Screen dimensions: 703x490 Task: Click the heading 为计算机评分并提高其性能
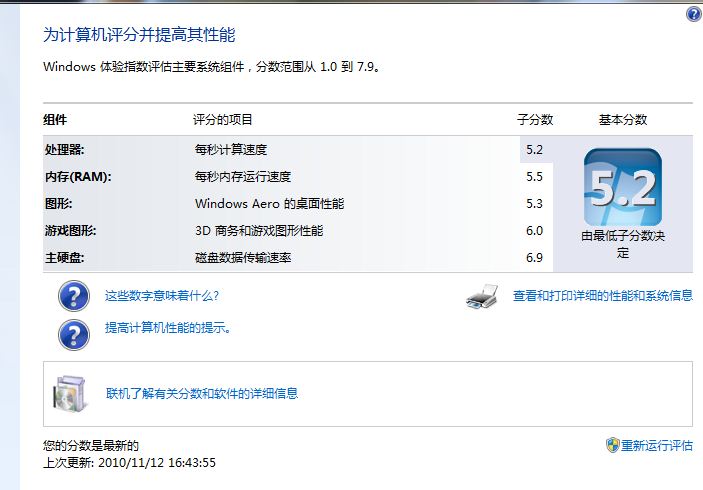pyautogui.click(x=139, y=35)
